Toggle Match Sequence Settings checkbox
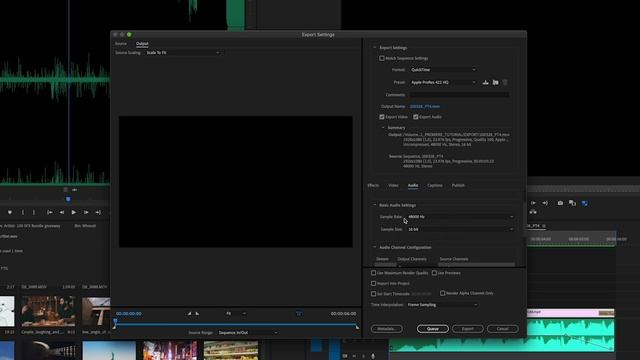Screen dimensions: 640x360 pos(382,58)
